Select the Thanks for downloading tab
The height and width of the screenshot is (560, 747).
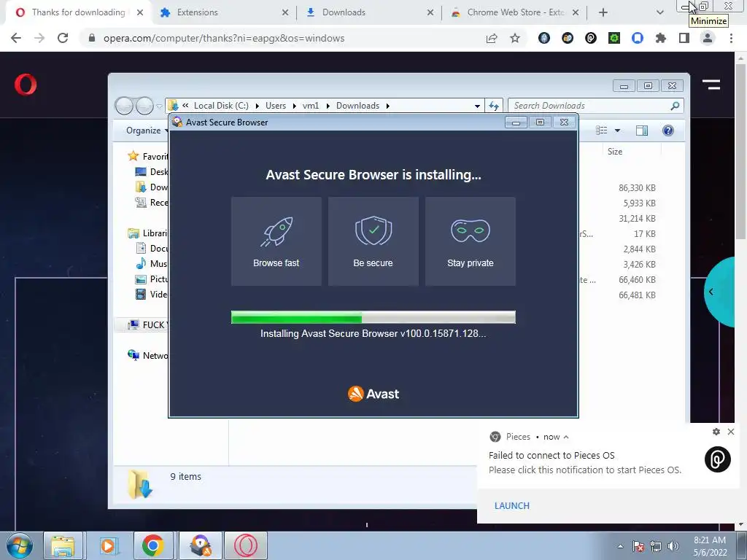pos(78,12)
